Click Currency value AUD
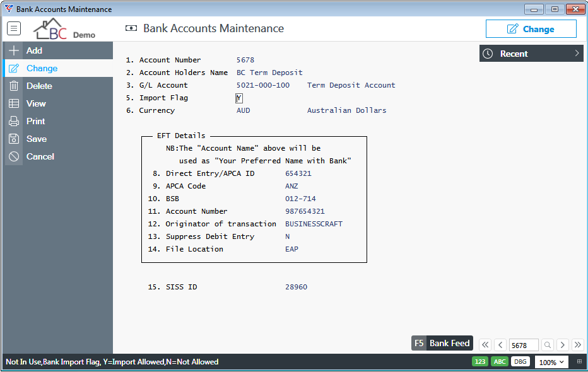The image size is (588, 372). [243, 110]
